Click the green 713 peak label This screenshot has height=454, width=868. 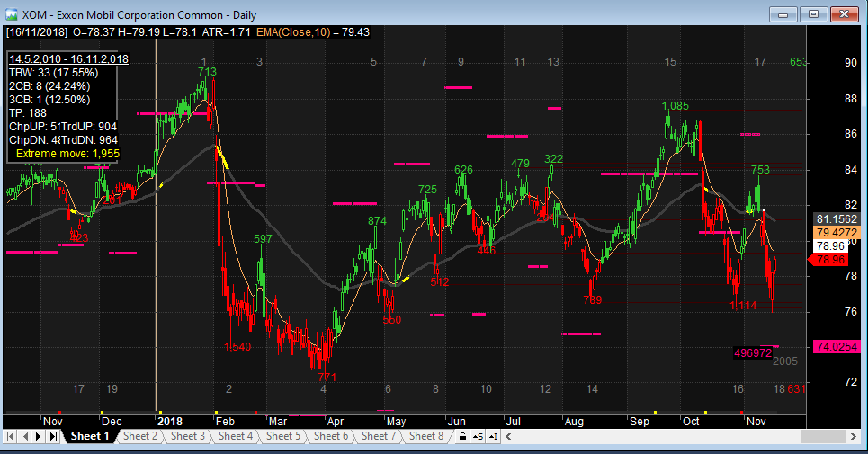pyautogui.click(x=207, y=72)
